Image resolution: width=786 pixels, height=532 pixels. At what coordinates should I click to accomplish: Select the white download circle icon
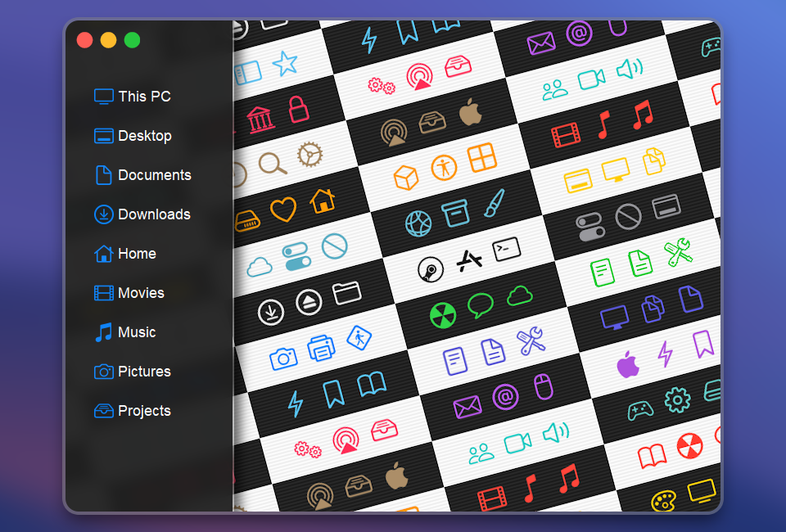271,312
